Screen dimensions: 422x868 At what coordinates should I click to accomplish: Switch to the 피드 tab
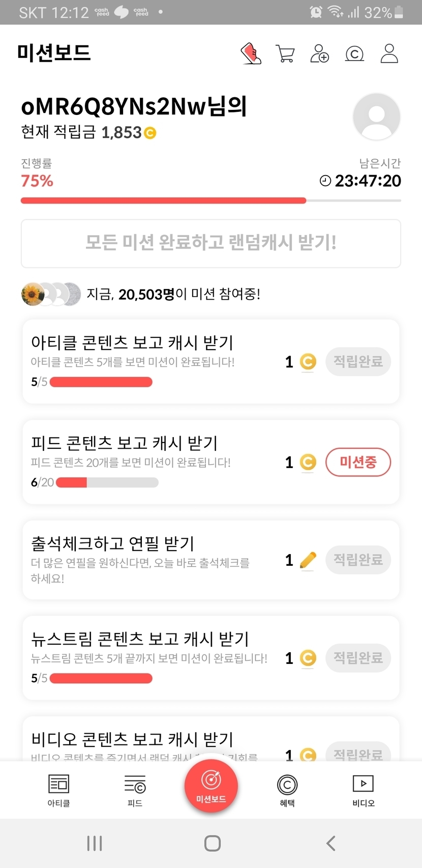[135, 790]
